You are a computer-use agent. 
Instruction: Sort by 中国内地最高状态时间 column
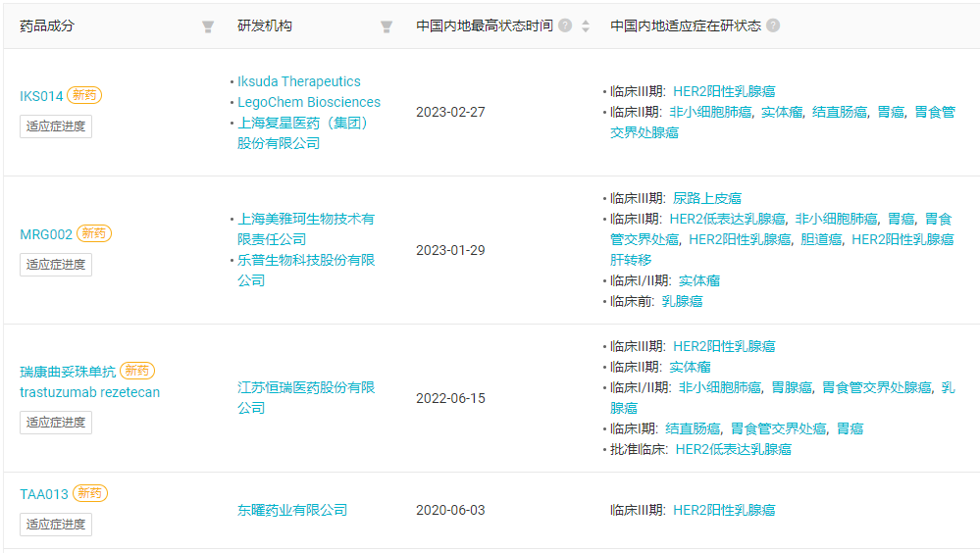pyautogui.click(x=586, y=26)
